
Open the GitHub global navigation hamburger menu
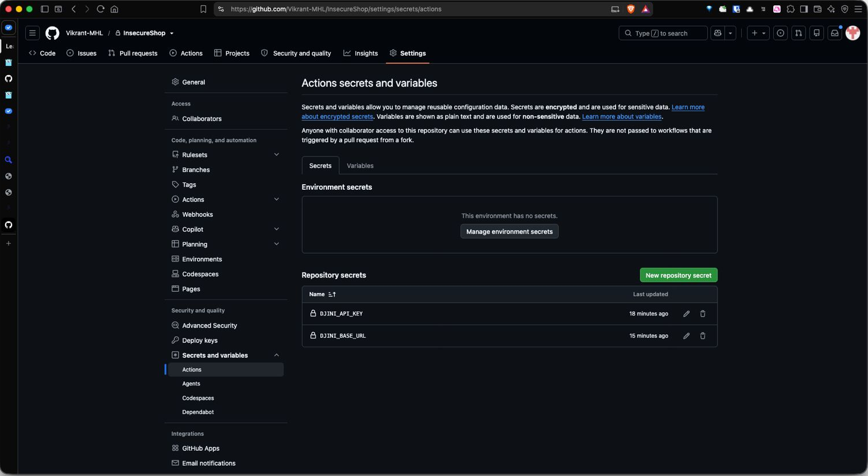pyautogui.click(x=33, y=33)
